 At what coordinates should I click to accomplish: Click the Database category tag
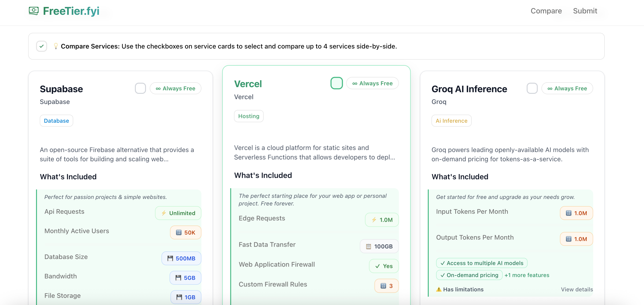point(56,121)
